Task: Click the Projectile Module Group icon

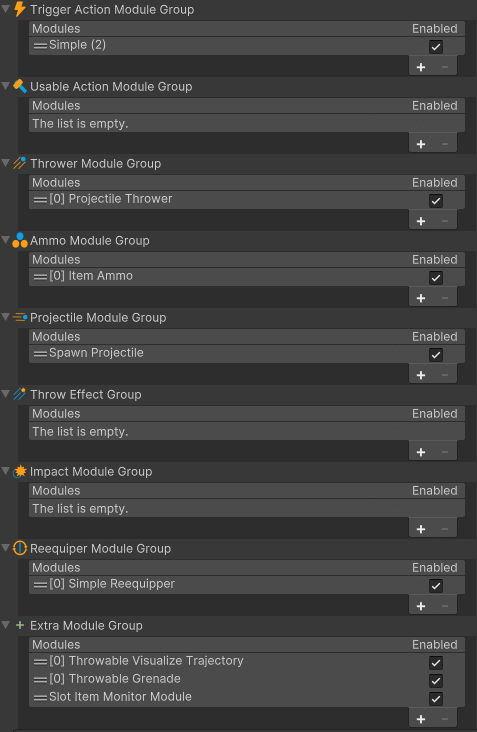Action: (x=20, y=317)
